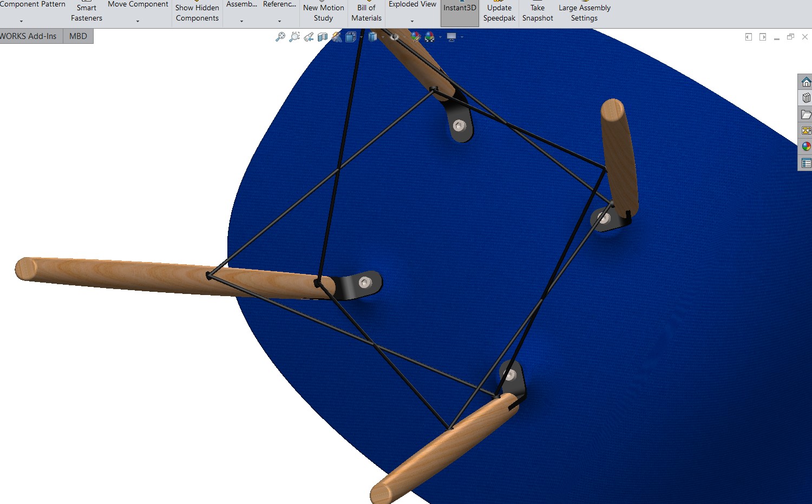Expand the Assembly Features dropdown arrow
Image resolution: width=812 pixels, height=504 pixels.
(241, 21)
